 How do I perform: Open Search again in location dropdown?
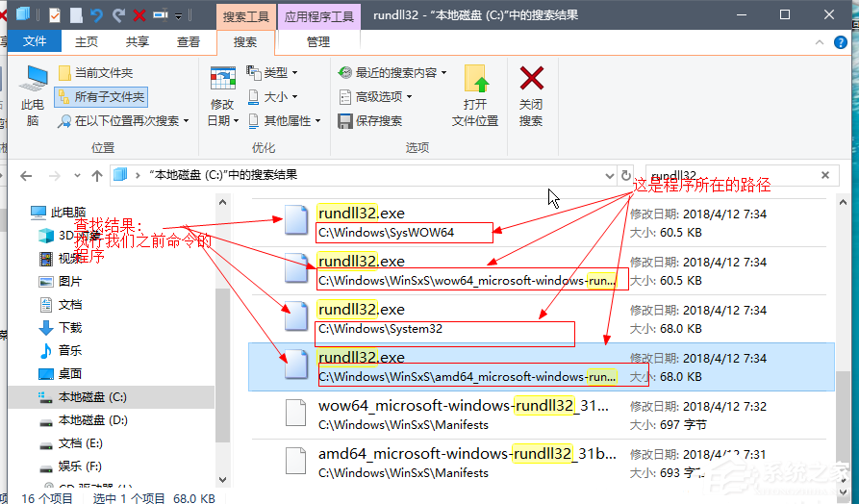coord(124,121)
